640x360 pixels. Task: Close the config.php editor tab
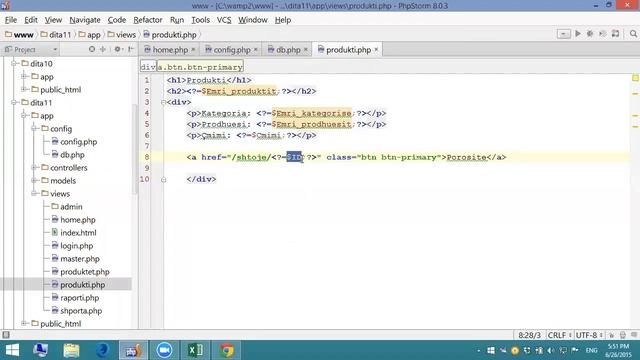tap(256, 49)
